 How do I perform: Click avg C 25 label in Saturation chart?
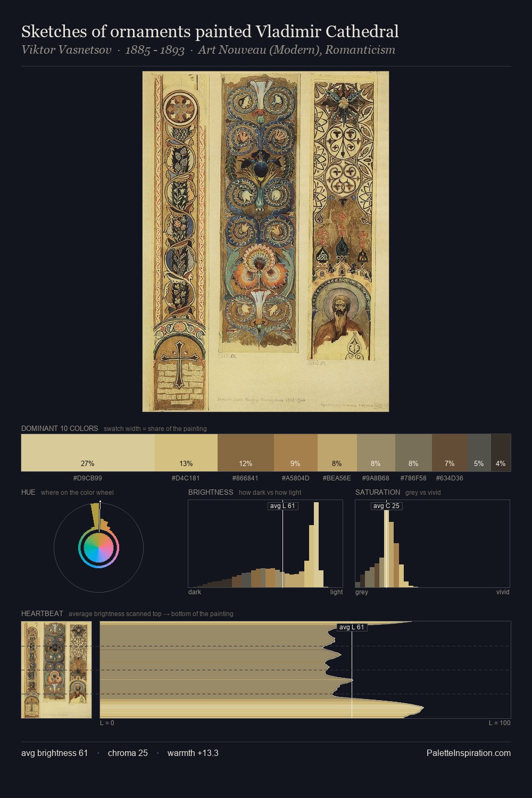pyautogui.click(x=386, y=506)
